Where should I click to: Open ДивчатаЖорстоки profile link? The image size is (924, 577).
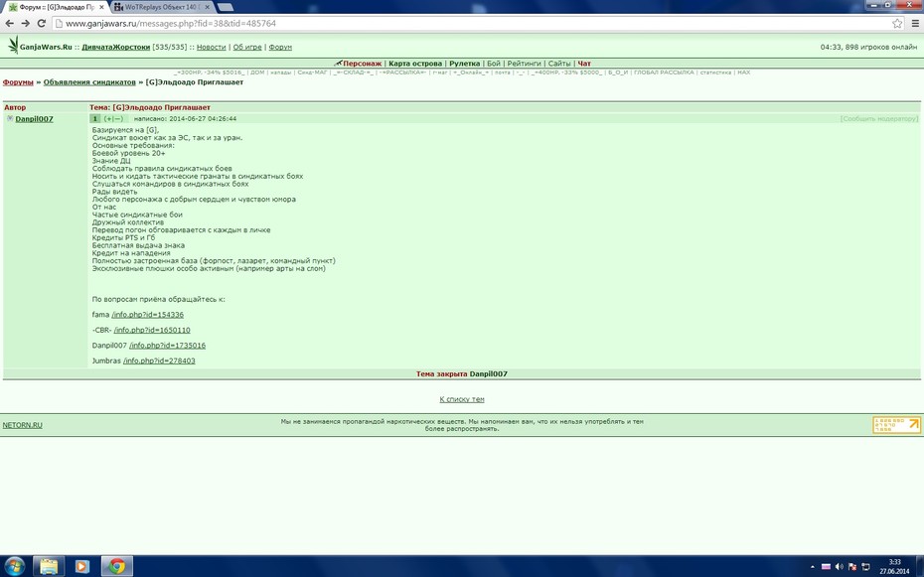115,47
